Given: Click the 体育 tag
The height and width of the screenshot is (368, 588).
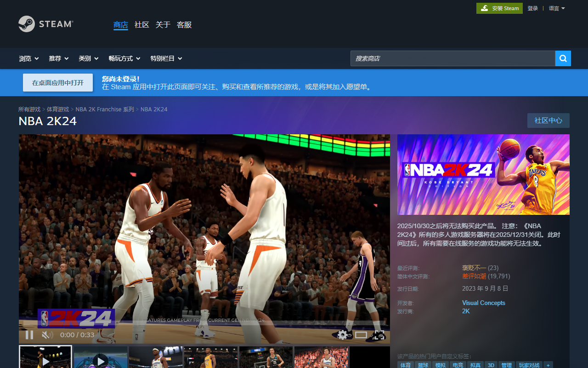Looking at the screenshot, I should [x=406, y=365].
